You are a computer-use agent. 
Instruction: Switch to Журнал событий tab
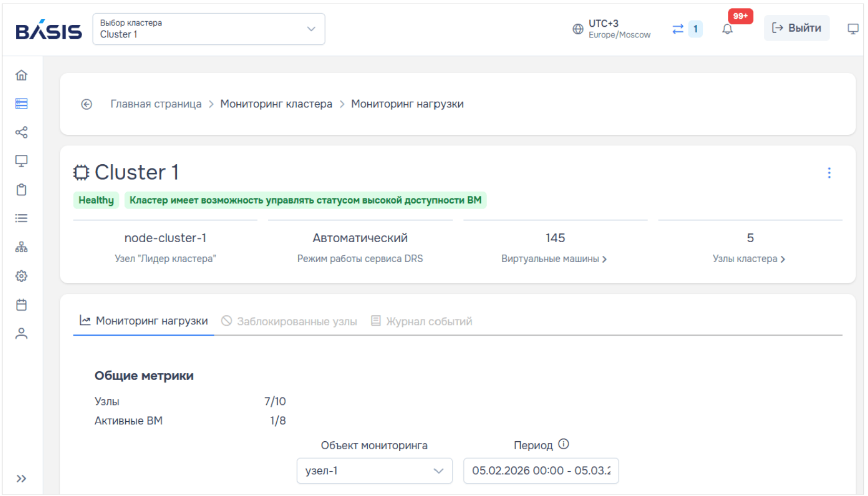point(422,321)
